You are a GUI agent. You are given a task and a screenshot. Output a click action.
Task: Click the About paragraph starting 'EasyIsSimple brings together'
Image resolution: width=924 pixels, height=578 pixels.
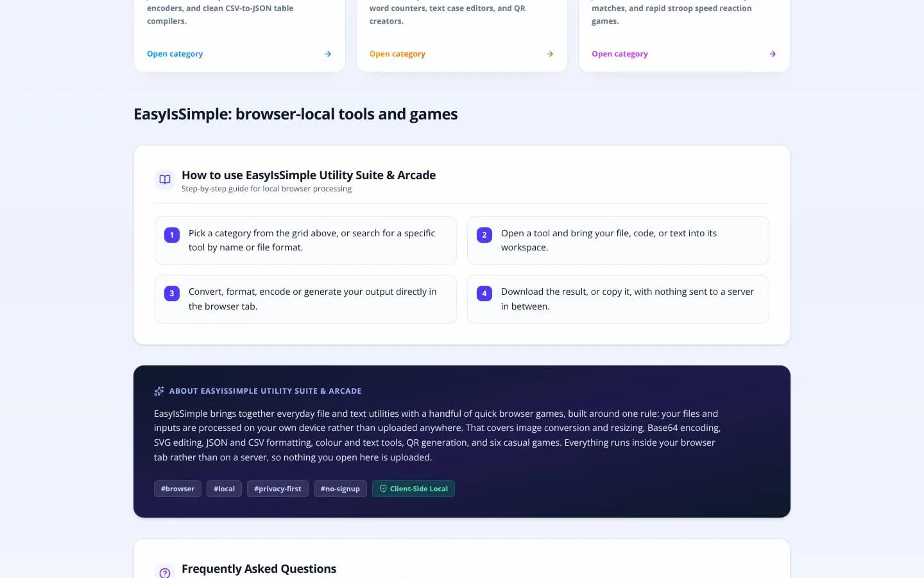[438, 435]
